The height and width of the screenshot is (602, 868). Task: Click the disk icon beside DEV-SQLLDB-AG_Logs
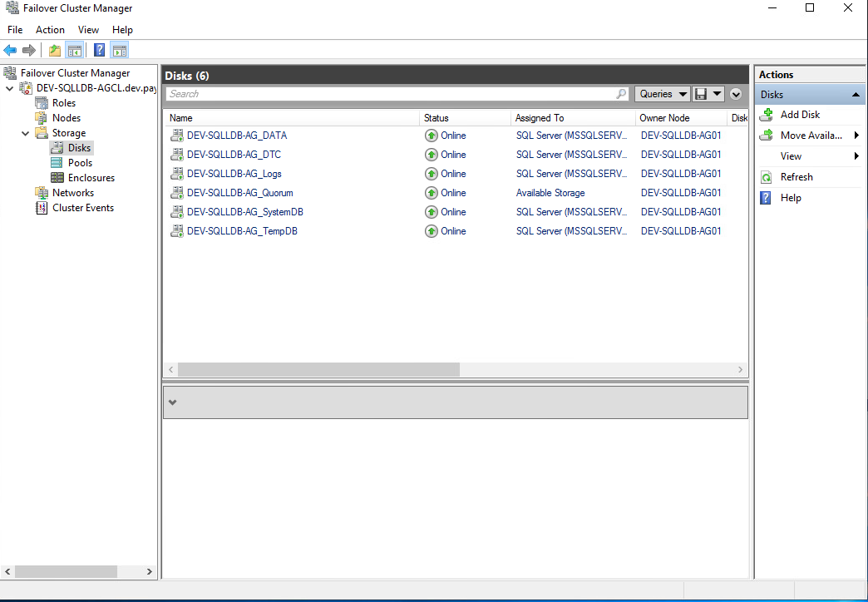coord(176,173)
